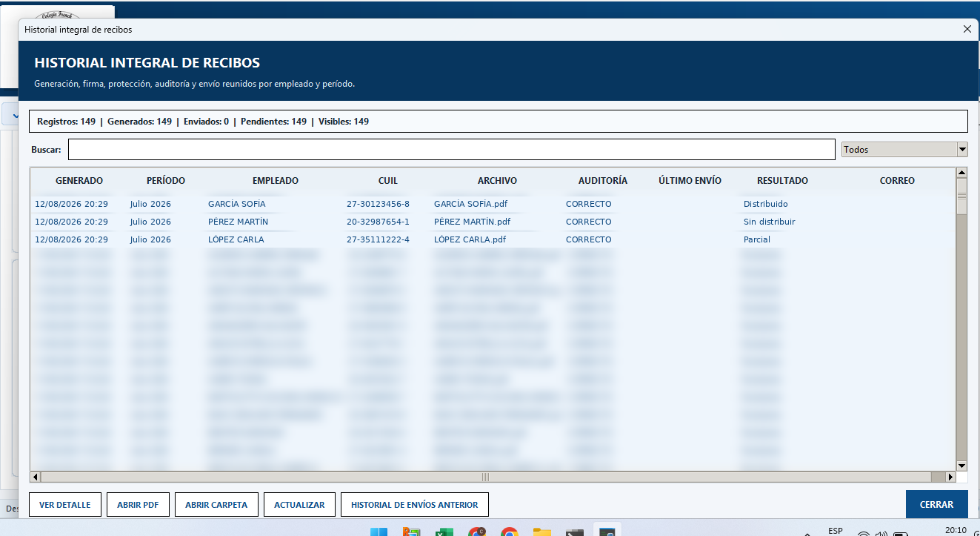Screen dimensions: 980x536
Task: Click the VER DETALLE button
Action: tap(64, 505)
